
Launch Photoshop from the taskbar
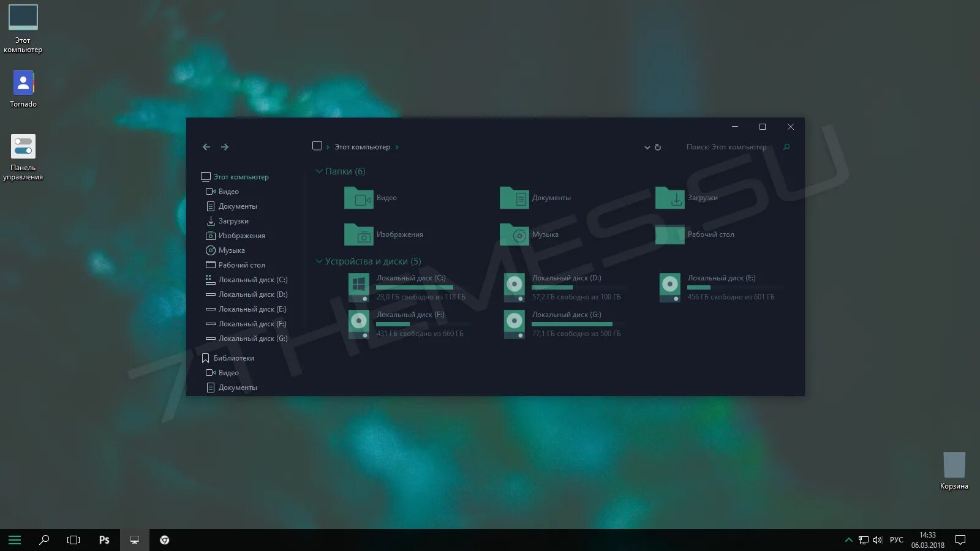coord(104,539)
